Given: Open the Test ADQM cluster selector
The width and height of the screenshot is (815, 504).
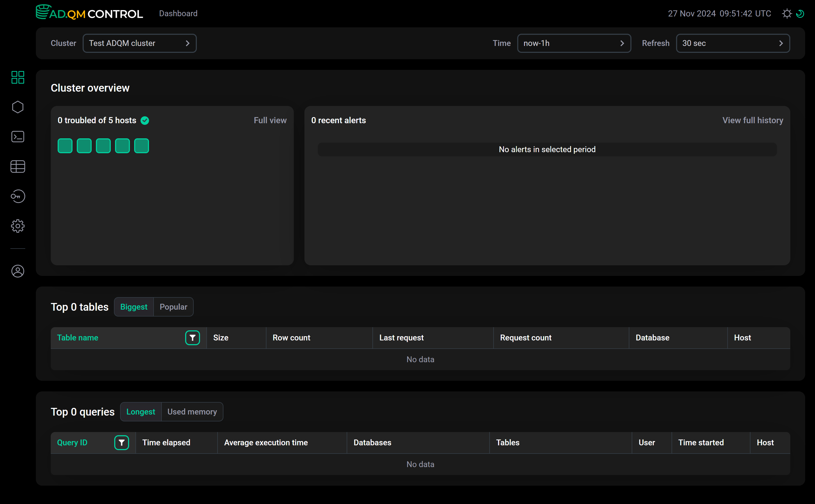Looking at the screenshot, I should click(x=139, y=43).
